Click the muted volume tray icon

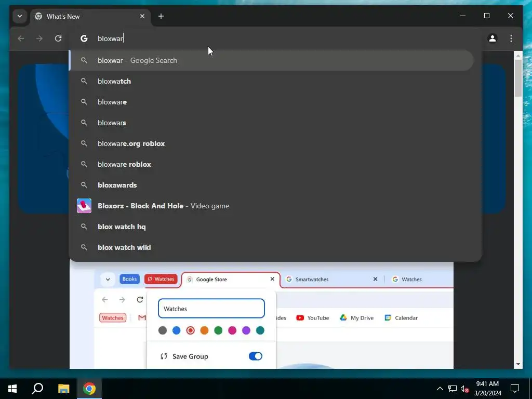pos(464,389)
